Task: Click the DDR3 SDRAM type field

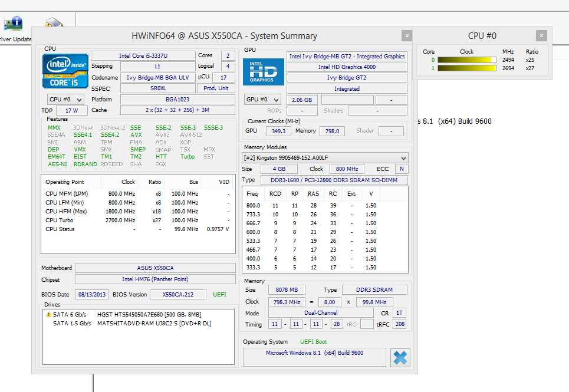Action: 374,290
